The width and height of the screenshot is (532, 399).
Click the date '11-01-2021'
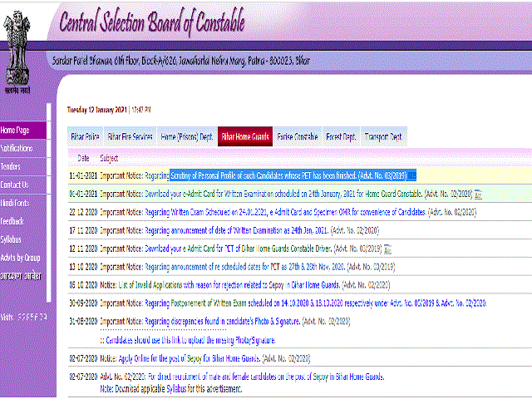(83, 175)
